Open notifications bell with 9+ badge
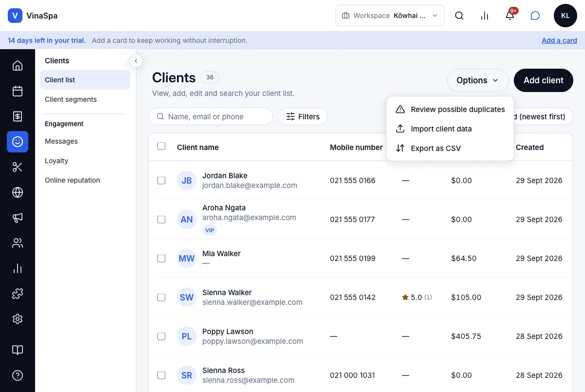This screenshot has height=392, width=585. (510, 16)
